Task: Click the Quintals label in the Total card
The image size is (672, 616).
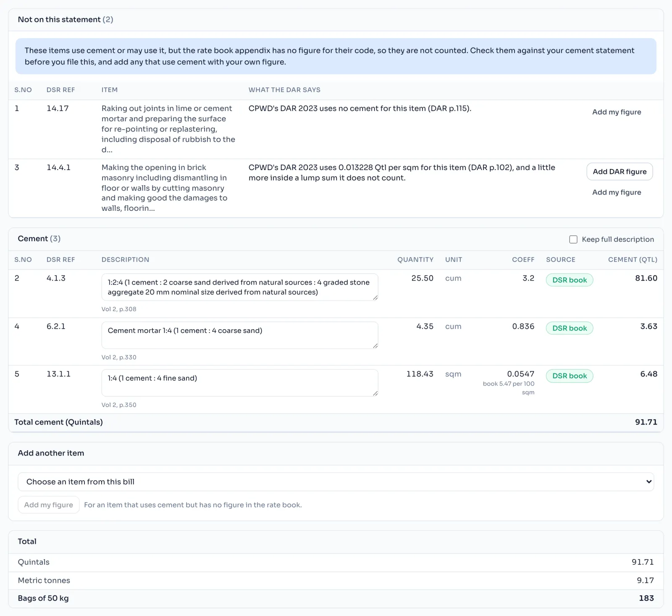Action: 34,562
